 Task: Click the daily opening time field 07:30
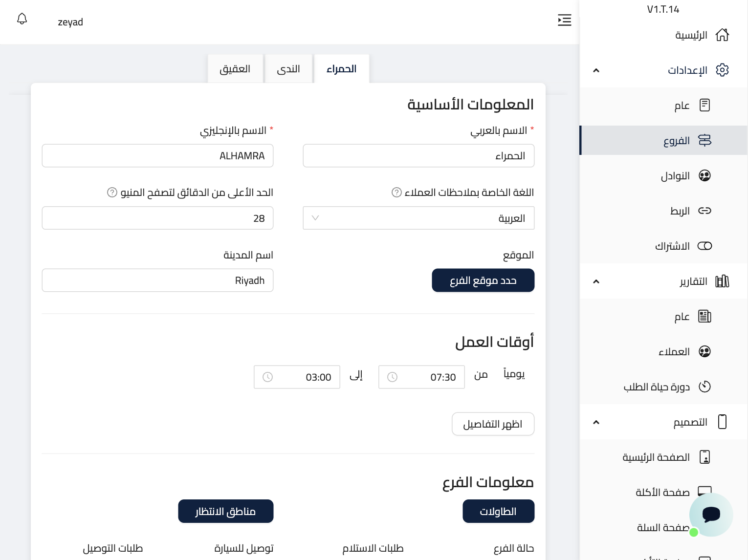421,377
